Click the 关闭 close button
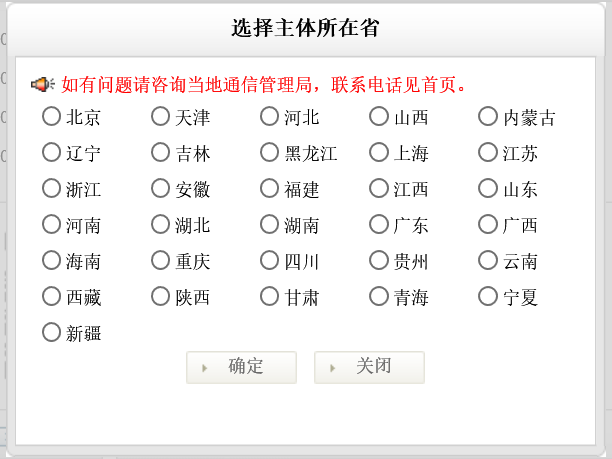612x459 pixels. click(x=369, y=367)
